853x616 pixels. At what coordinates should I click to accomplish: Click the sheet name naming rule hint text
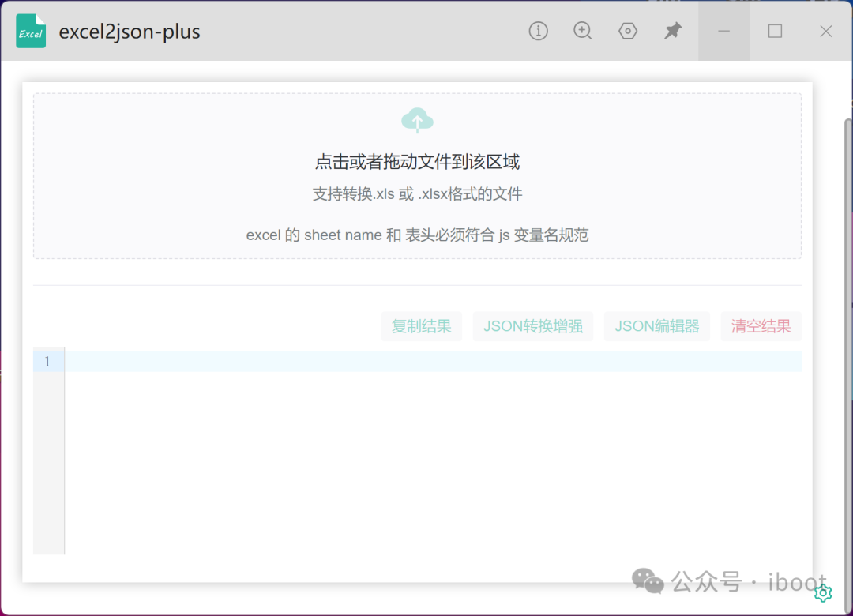click(x=417, y=235)
